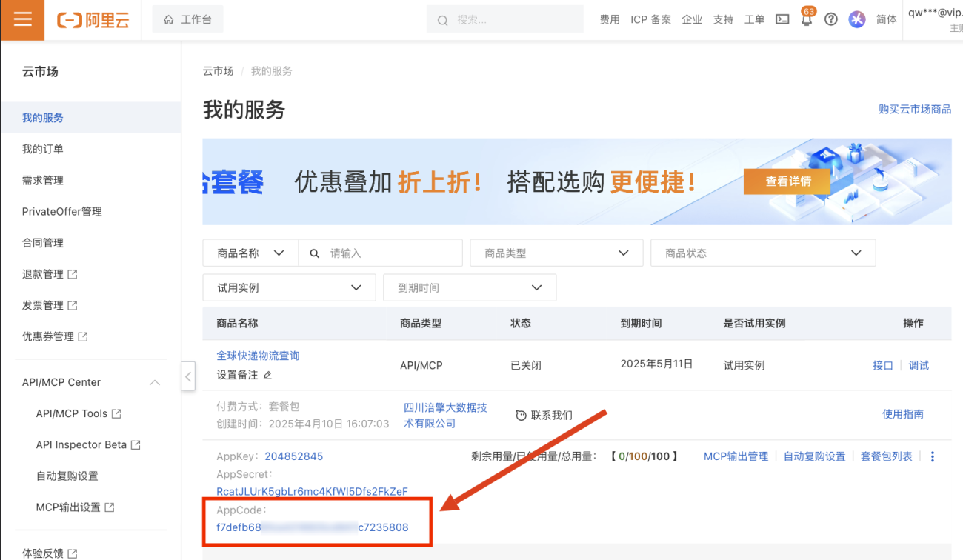The image size is (963, 560).
Task: Open the notifications bell
Action: click(x=807, y=20)
